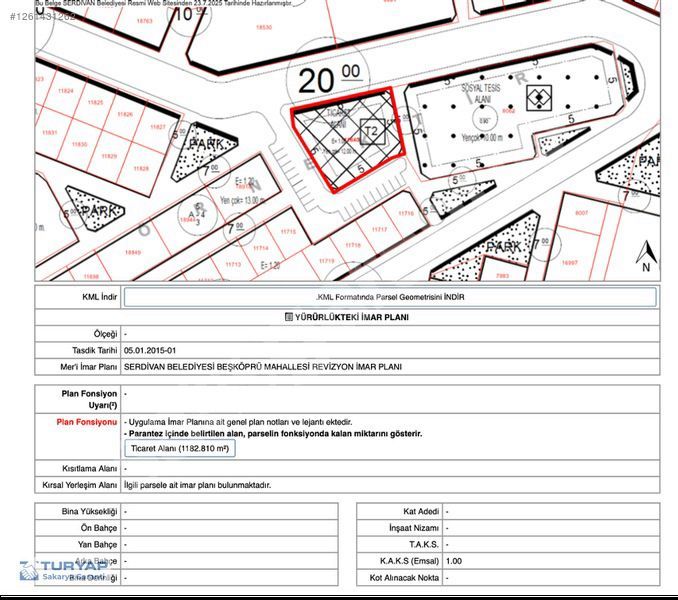
Task: Click the Kot Alınacak Nokta label
Action: [404, 578]
